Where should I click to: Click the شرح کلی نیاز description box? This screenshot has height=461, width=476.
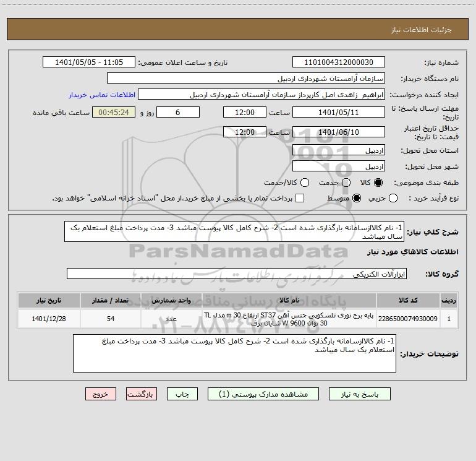click(x=234, y=231)
